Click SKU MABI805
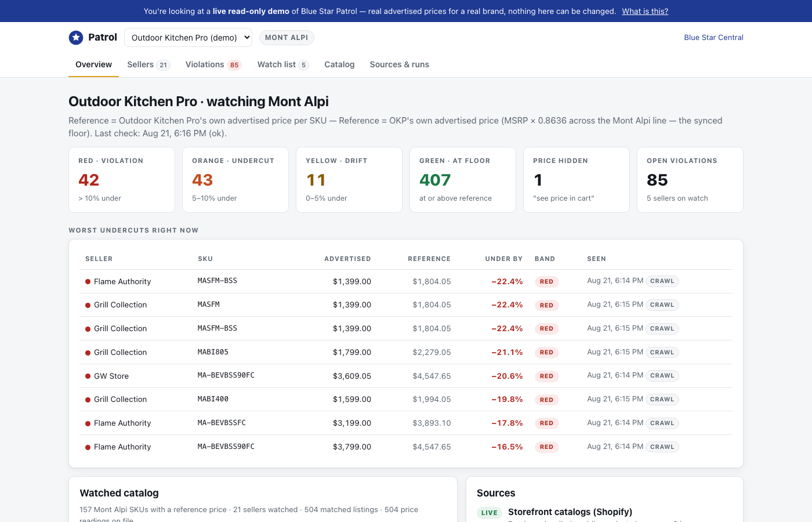The image size is (812, 522). coord(213,352)
